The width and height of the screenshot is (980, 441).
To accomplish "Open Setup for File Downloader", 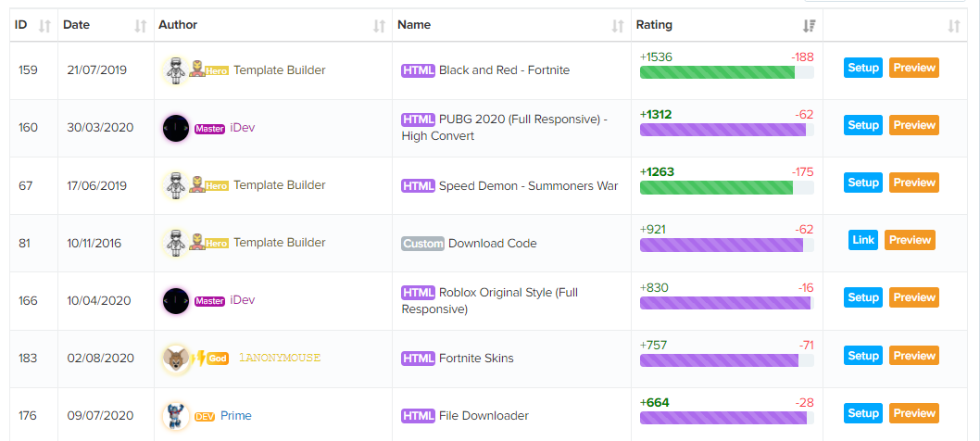I will 863,413.
